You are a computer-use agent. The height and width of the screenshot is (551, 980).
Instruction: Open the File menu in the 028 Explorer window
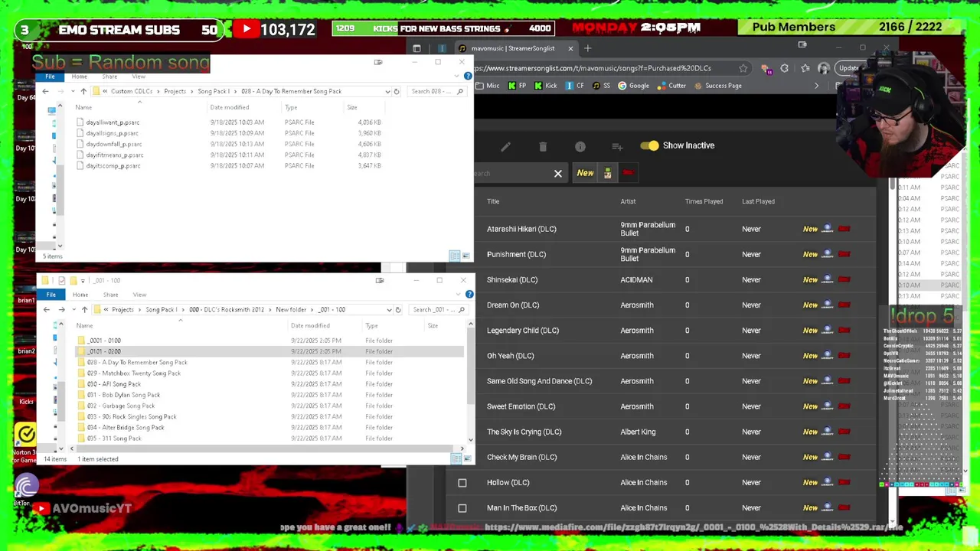pyautogui.click(x=50, y=77)
